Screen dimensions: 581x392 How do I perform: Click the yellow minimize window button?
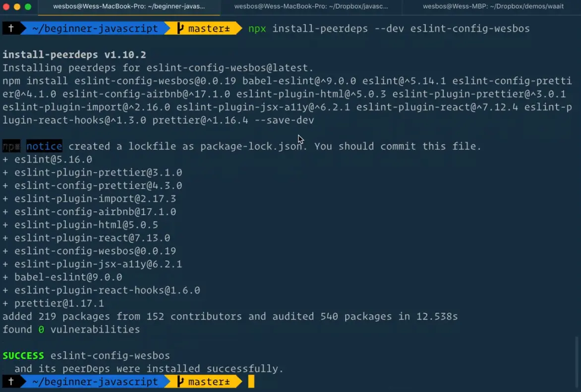click(x=17, y=7)
